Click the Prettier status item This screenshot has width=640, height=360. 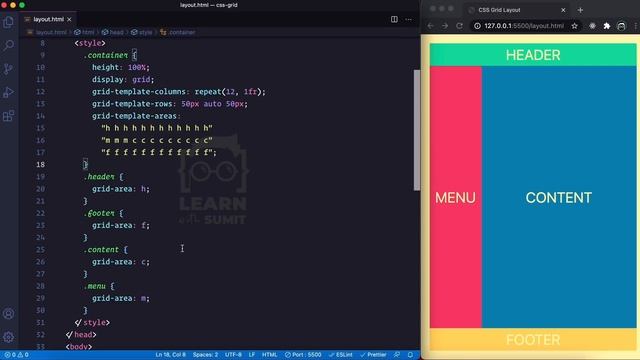click(373, 355)
